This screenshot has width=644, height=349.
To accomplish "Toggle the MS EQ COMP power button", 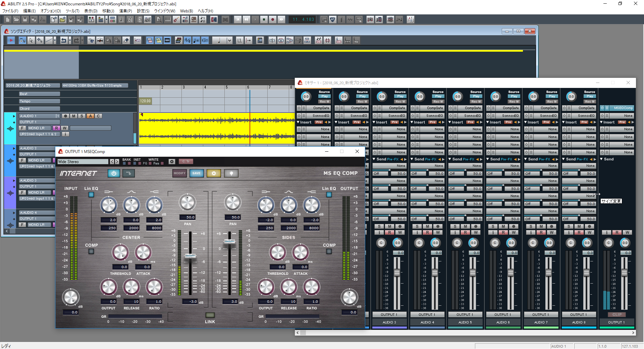I will tap(114, 173).
